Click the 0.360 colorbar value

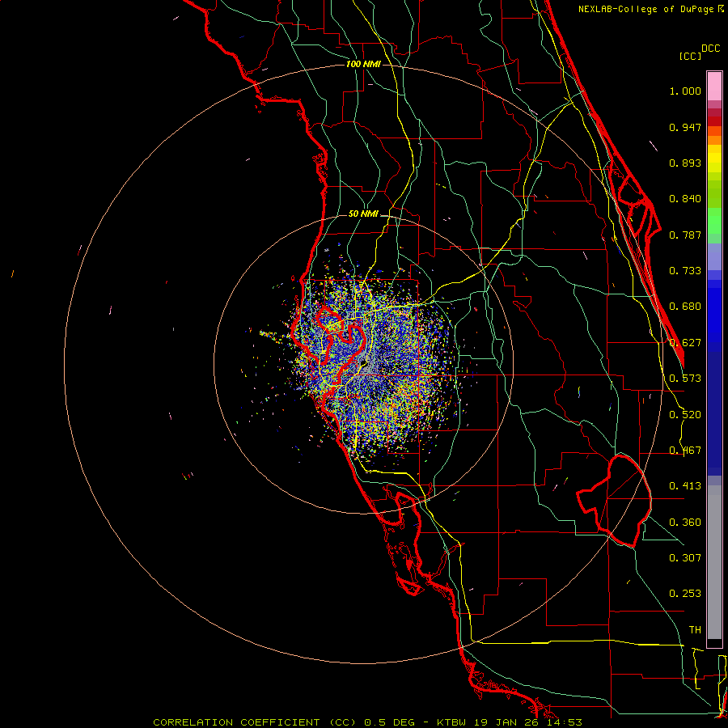tap(685, 523)
